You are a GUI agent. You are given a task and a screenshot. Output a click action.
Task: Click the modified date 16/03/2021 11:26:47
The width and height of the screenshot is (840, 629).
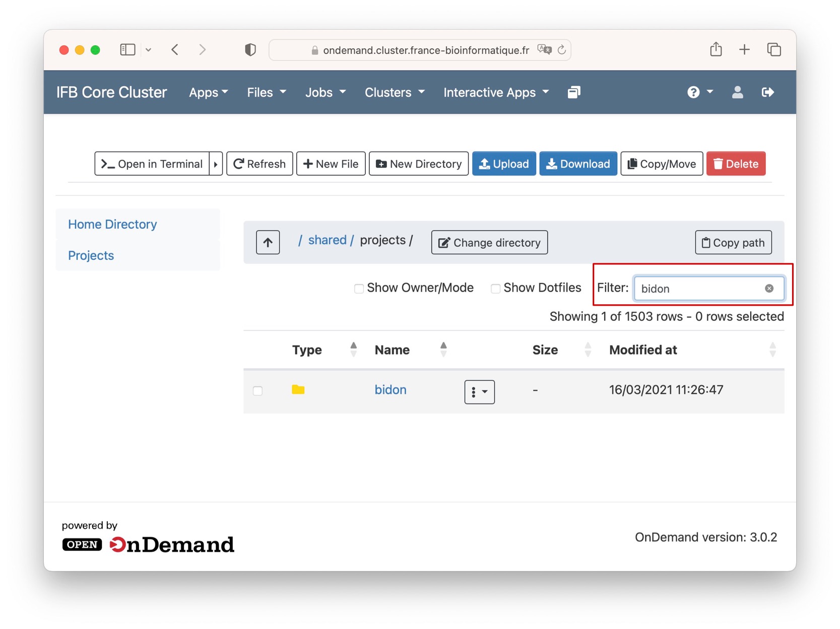point(666,390)
